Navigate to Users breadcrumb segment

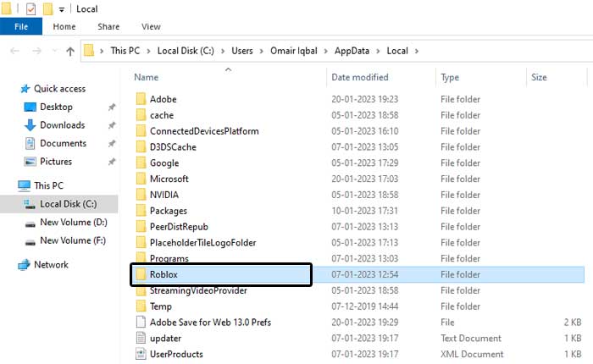click(x=242, y=51)
